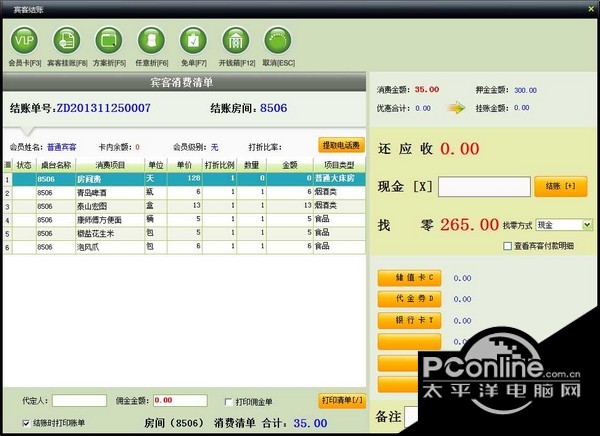Click the consumption amount 35.00 at top
Image resolution: width=600 pixels, height=436 pixels.
click(x=427, y=90)
